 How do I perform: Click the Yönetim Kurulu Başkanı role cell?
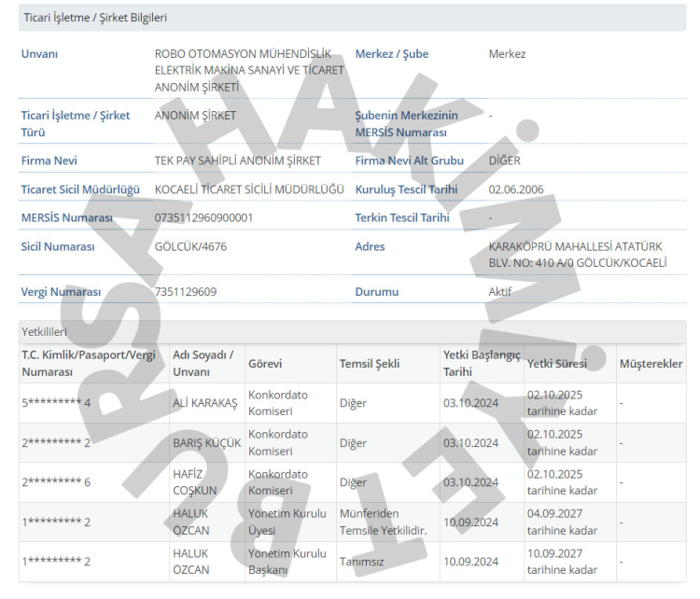pos(287,562)
